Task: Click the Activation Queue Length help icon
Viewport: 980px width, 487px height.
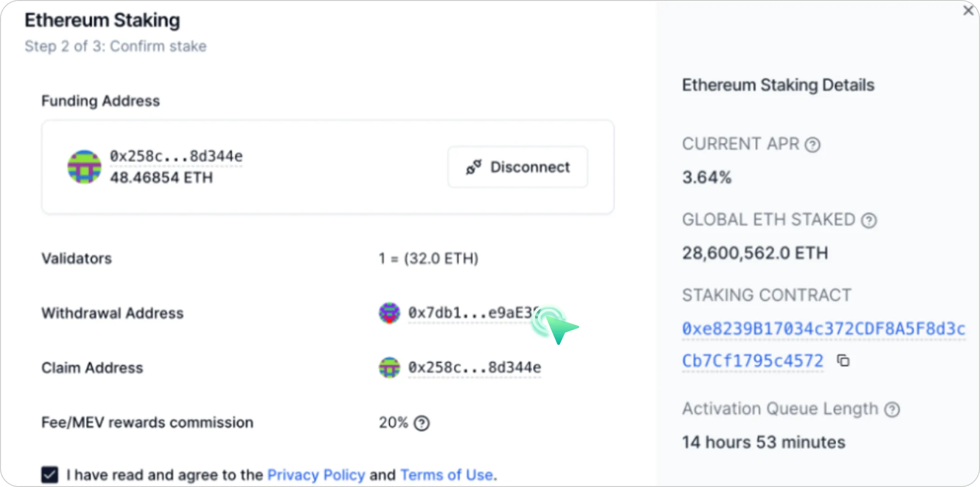Action: tap(892, 410)
